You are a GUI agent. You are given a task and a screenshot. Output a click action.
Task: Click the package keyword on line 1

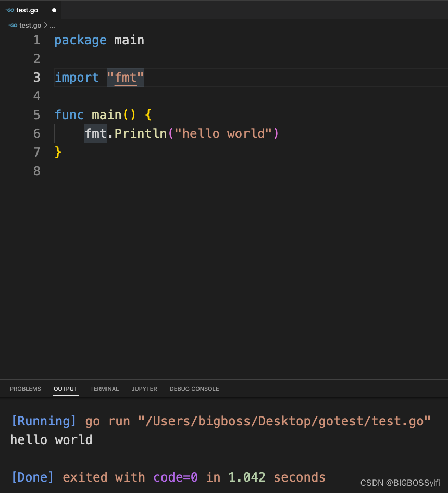click(x=80, y=40)
